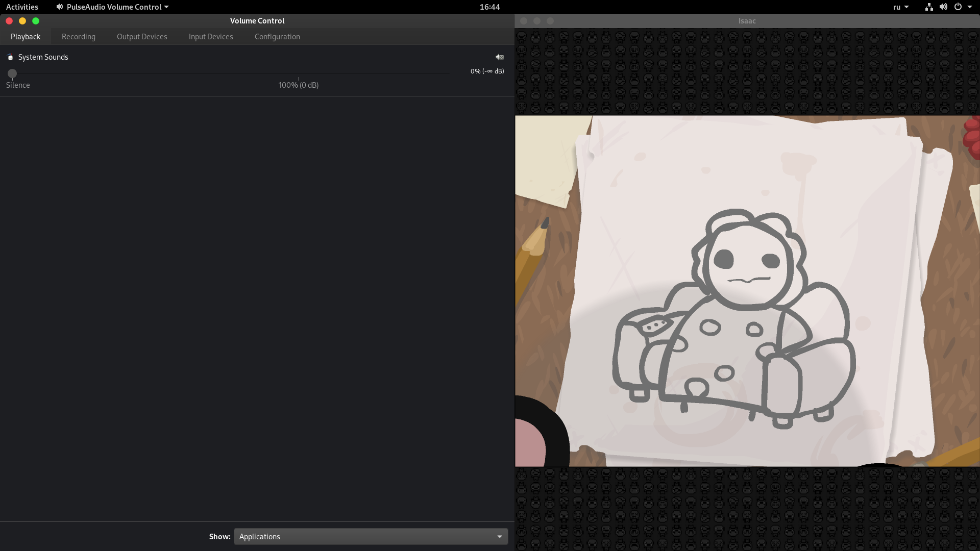Open the Activities overview

coord(22,7)
